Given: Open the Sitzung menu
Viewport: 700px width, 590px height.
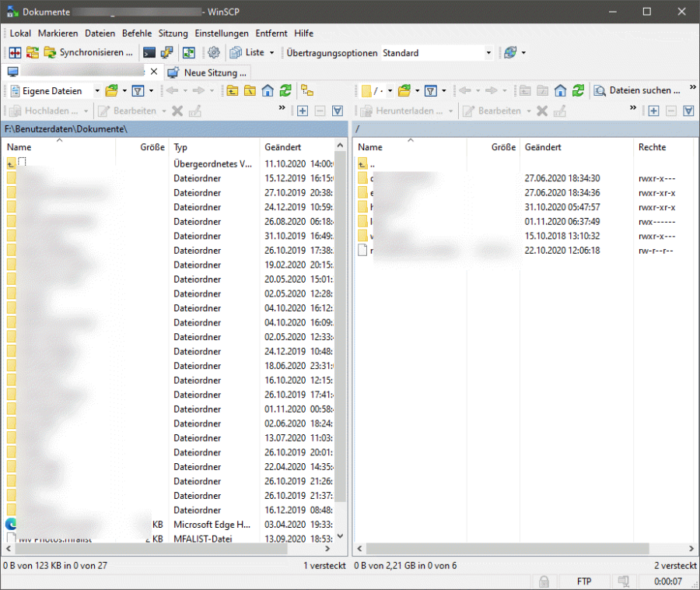Looking at the screenshot, I should click(173, 33).
